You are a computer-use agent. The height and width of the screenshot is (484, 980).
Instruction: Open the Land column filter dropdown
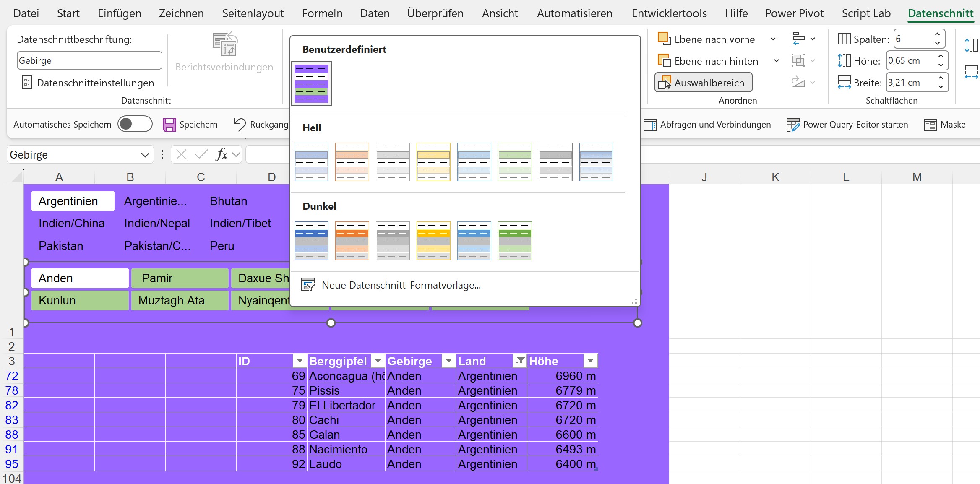[x=519, y=361]
